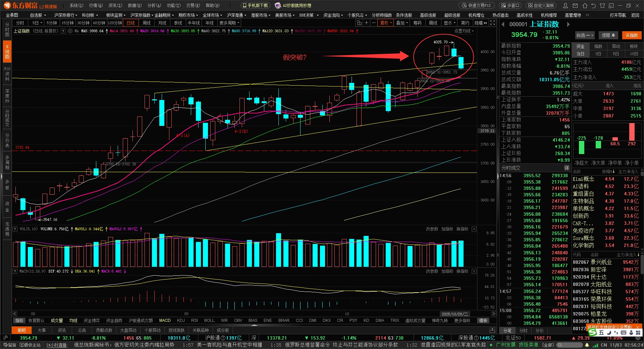This screenshot has height=349, width=644.
Task: Open MA settings gear icon
Action: pos(70,31)
